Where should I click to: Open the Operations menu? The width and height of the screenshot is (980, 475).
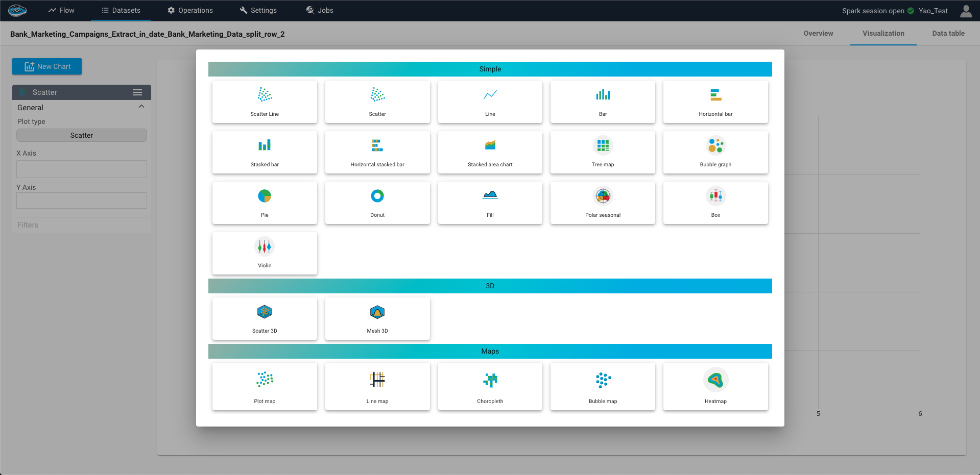(x=190, y=10)
